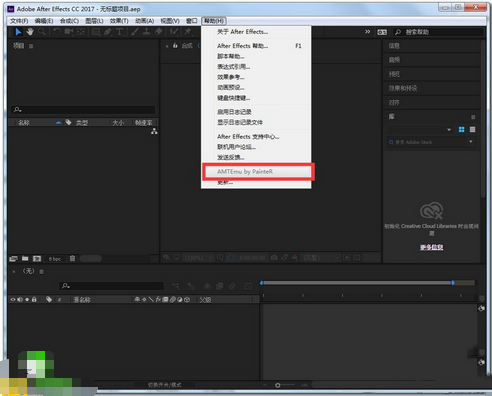Click the lock column icon in timeline
This screenshot has height=396, width=492.
pos(34,299)
